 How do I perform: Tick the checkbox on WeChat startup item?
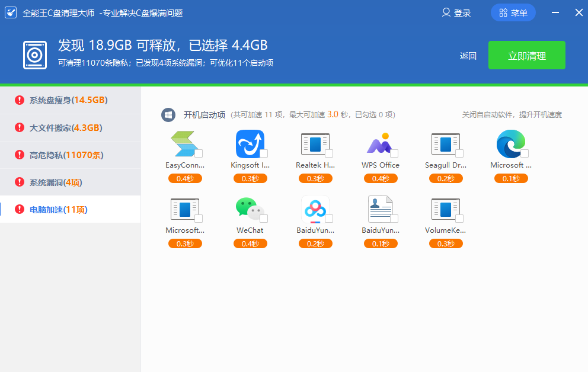click(x=264, y=219)
